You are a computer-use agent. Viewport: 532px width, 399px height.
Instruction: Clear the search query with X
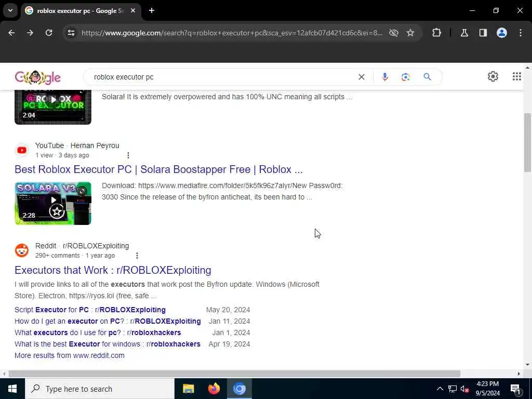point(362,77)
